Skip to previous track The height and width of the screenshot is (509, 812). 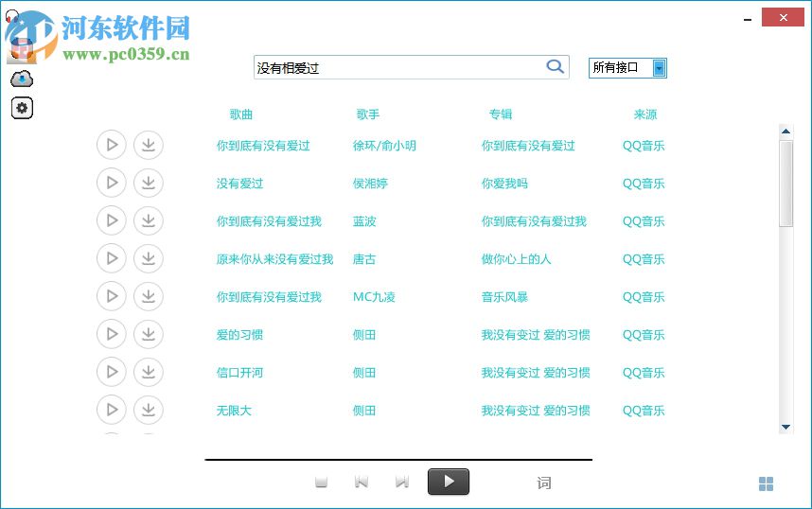point(362,483)
